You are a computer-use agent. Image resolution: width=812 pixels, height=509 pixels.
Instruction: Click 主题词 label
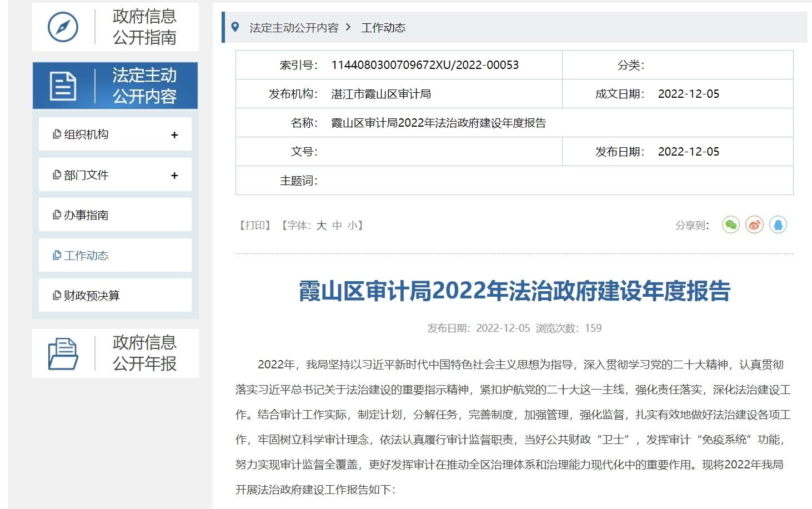tap(299, 181)
